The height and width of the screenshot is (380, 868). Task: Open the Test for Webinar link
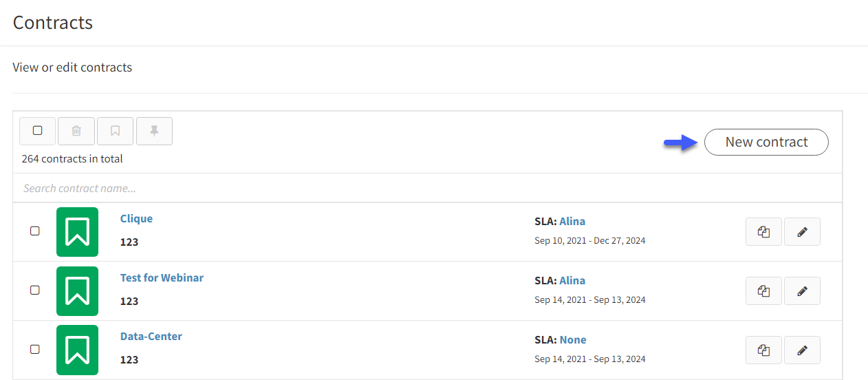pos(162,278)
